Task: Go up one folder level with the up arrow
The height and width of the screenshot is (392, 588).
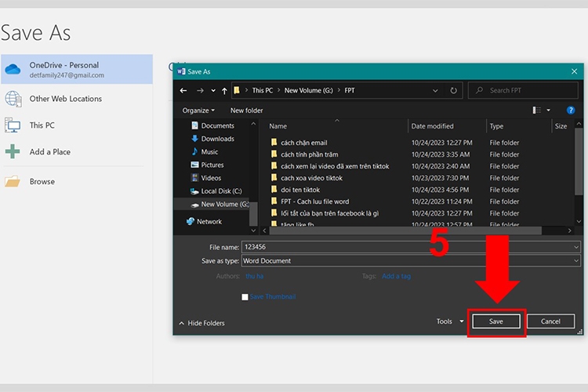Action: click(224, 90)
